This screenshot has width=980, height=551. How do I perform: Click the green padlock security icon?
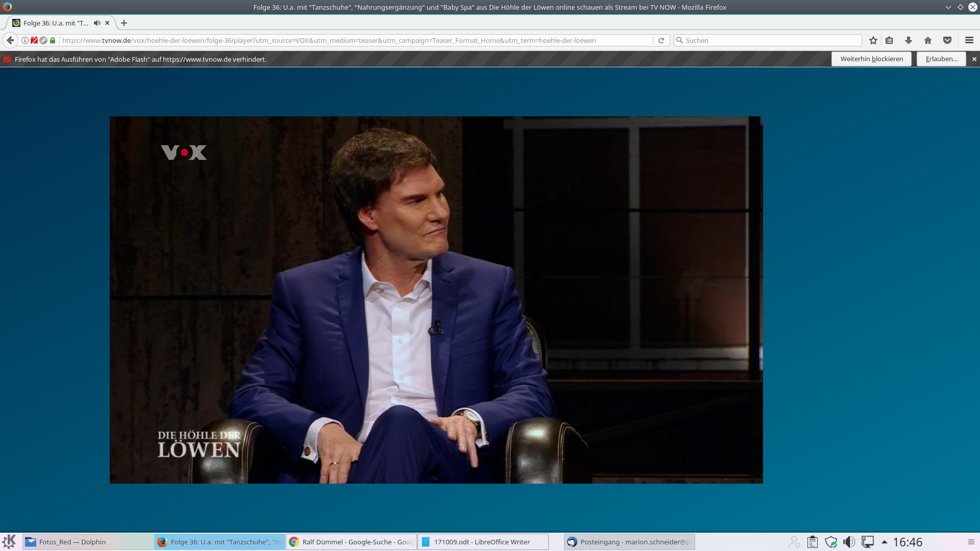click(53, 40)
